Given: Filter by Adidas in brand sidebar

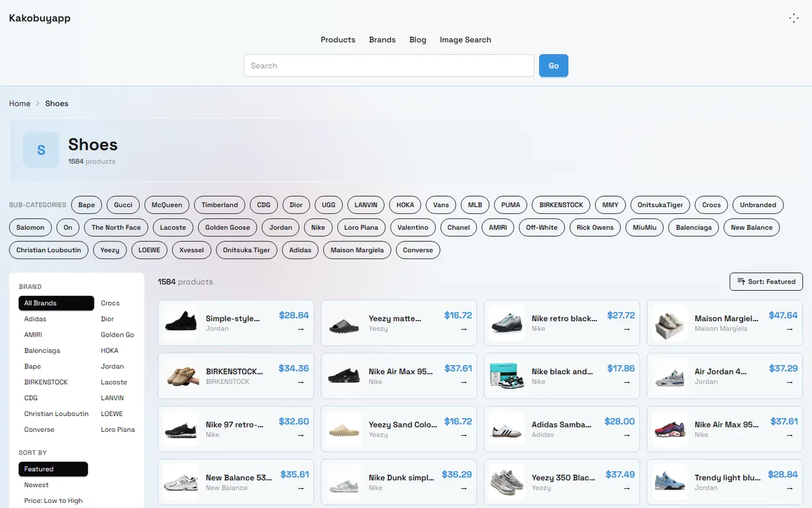Looking at the screenshot, I should tap(36, 319).
